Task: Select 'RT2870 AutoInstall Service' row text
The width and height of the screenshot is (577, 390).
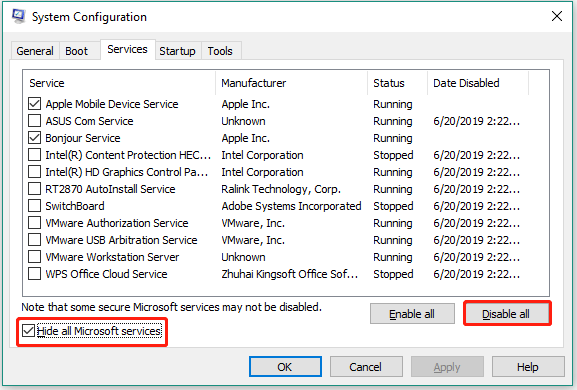Action: (110, 189)
